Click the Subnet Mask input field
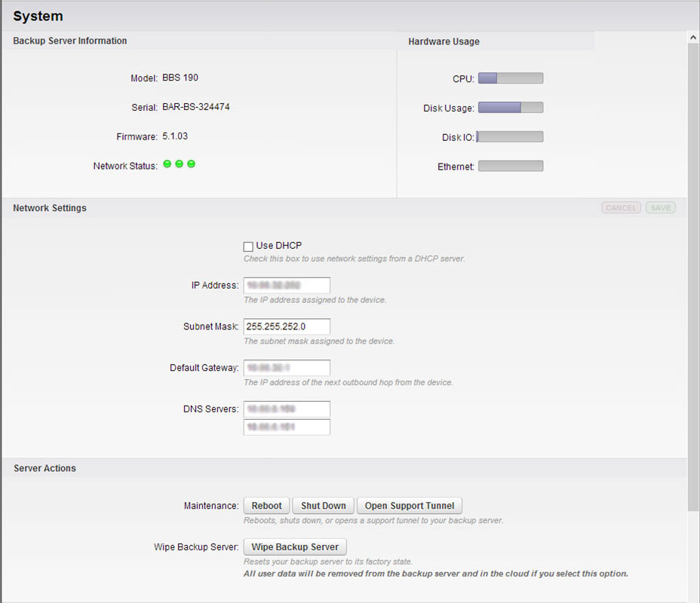 click(x=287, y=326)
